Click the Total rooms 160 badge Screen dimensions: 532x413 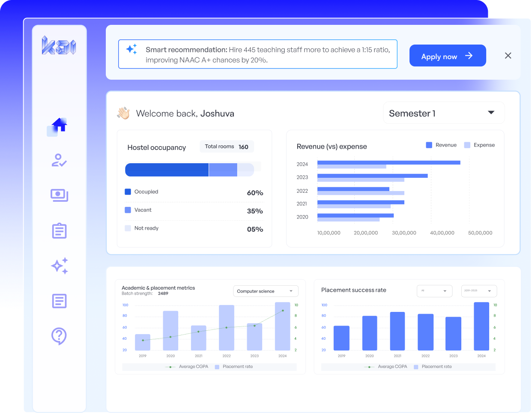coord(227,147)
